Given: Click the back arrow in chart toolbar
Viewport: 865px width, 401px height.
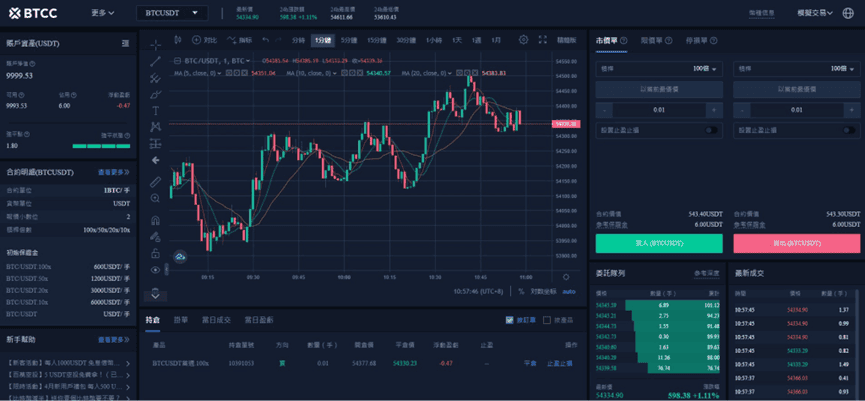Looking at the screenshot, I should 156,161.
